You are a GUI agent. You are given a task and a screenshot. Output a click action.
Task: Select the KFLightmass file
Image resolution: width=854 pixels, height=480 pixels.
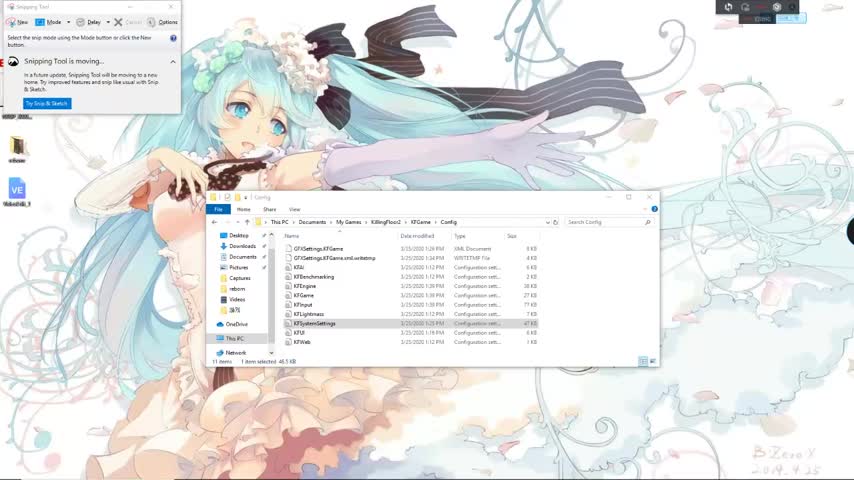coord(411,314)
